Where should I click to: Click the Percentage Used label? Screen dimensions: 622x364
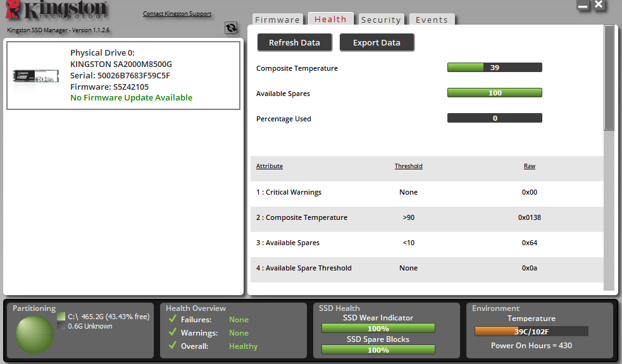coord(283,119)
